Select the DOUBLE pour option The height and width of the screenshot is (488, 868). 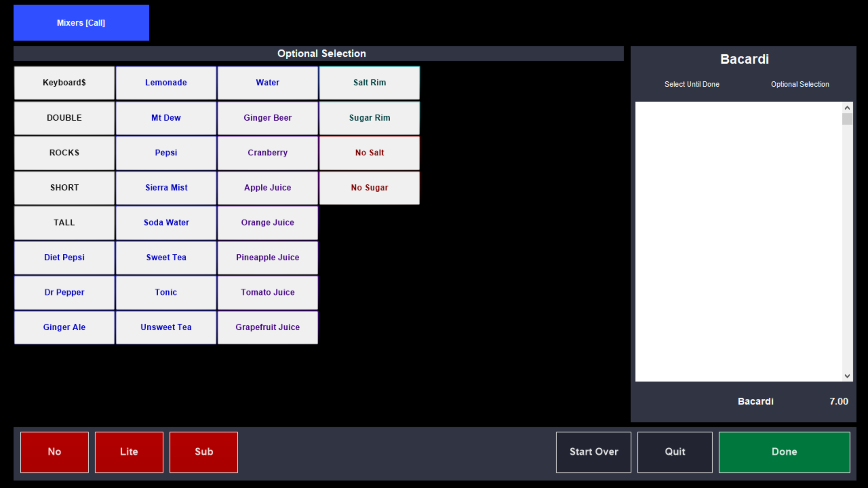[x=64, y=118]
